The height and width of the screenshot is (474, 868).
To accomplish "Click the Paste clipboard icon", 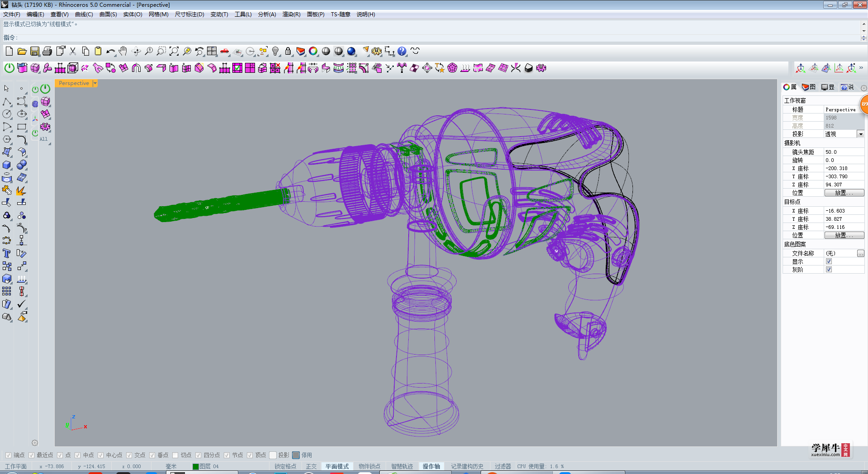I will 98,51.
